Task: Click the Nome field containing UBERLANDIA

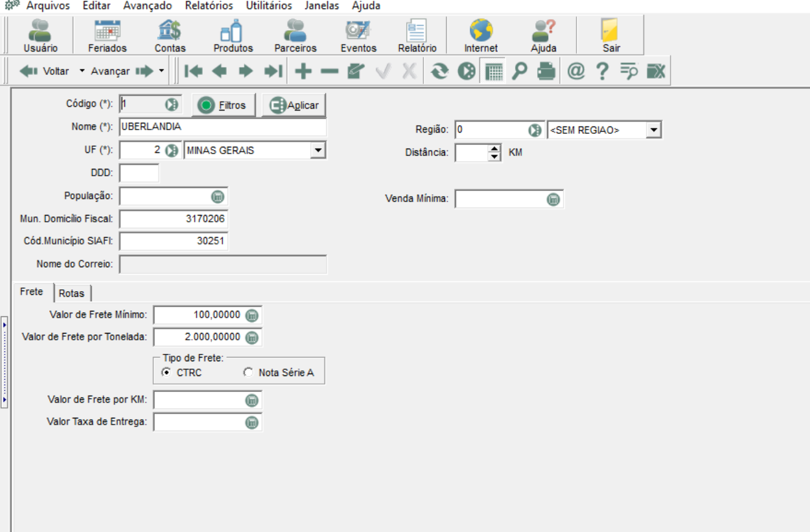Action: tap(223, 127)
